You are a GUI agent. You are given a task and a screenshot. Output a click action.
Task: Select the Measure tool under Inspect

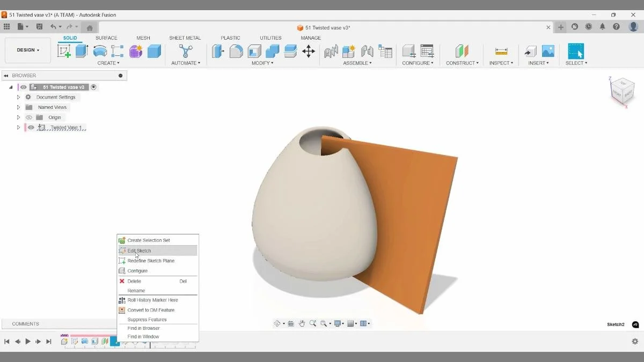tap(501, 51)
